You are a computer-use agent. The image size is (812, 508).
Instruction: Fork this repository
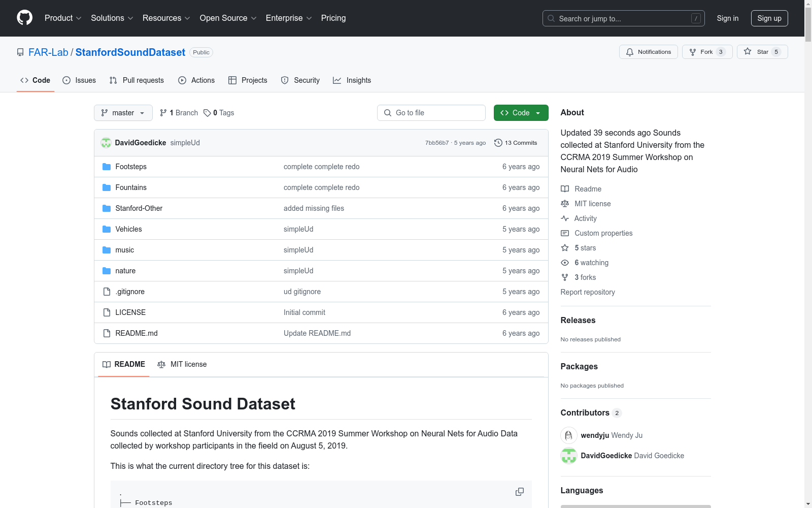tap(707, 52)
